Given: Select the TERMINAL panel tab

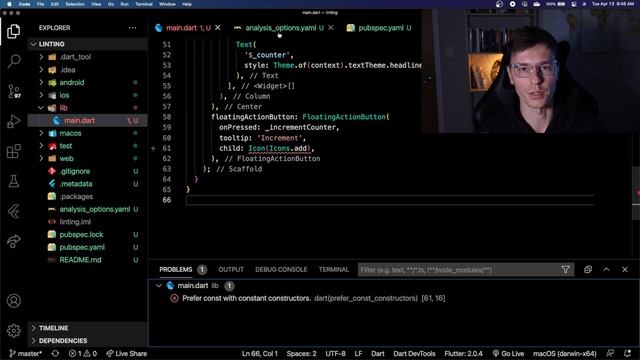Looking at the screenshot, I should click(334, 269).
